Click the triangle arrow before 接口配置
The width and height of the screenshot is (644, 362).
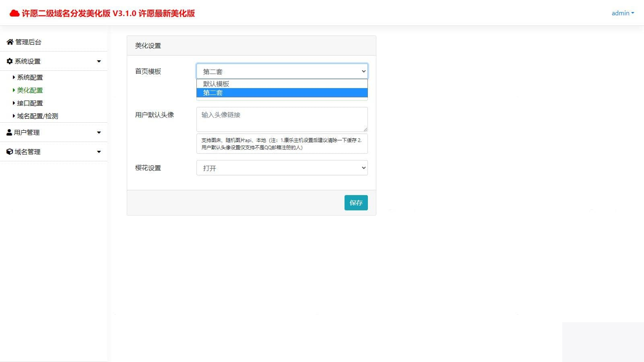click(x=13, y=103)
